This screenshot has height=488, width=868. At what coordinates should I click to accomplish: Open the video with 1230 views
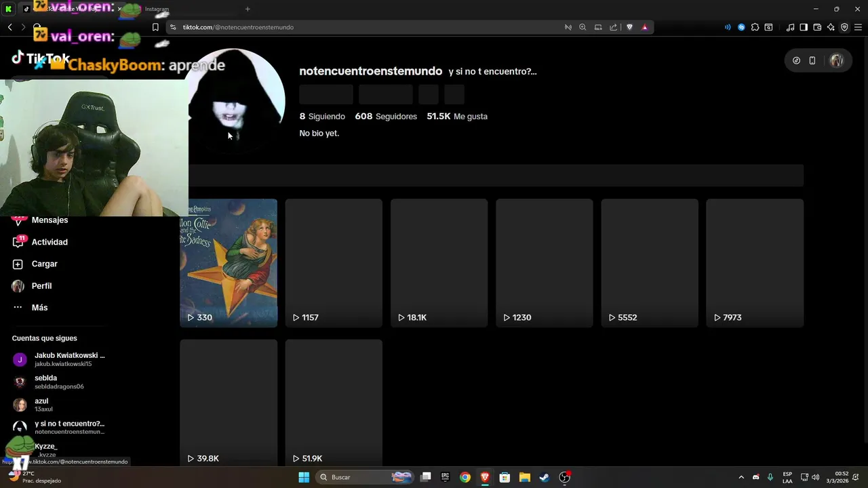pyautogui.click(x=545, y=263)
